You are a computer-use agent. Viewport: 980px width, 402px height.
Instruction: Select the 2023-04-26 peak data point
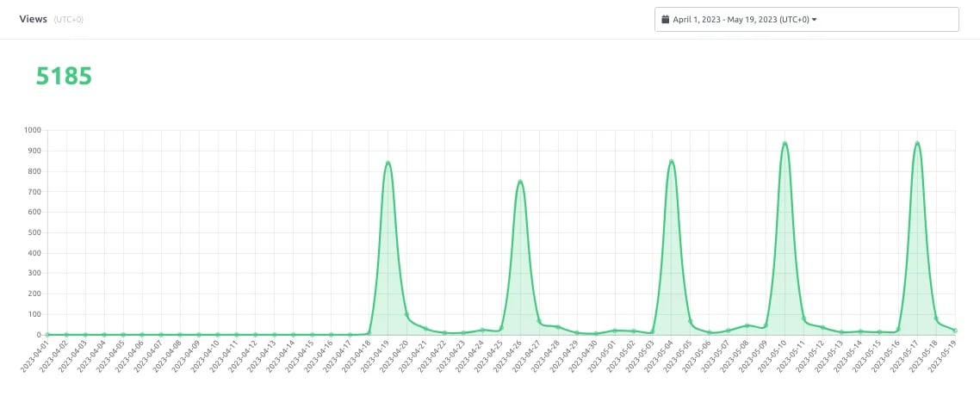(x=520, y=182)
